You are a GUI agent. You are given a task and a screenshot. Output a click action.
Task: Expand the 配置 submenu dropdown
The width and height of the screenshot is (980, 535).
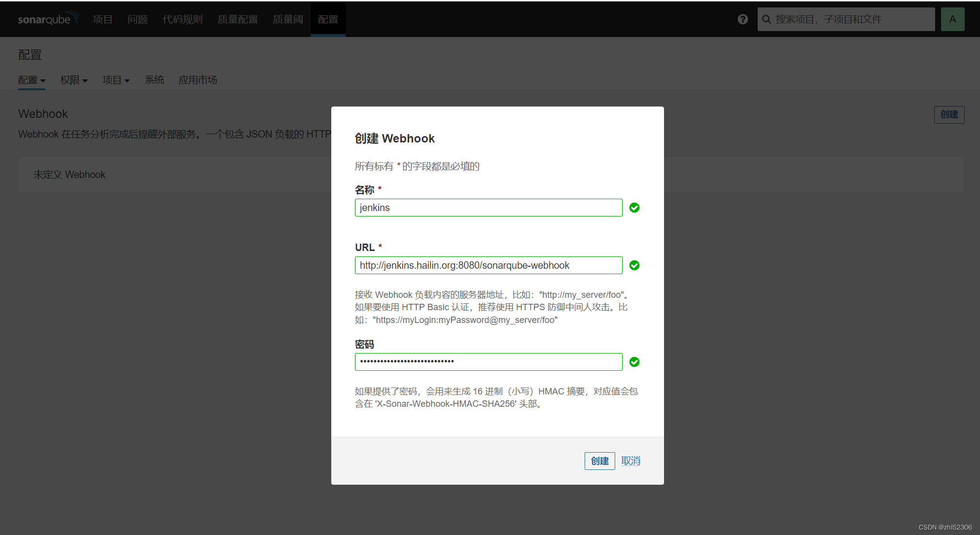pyautogui.click(x=32, y=80)
